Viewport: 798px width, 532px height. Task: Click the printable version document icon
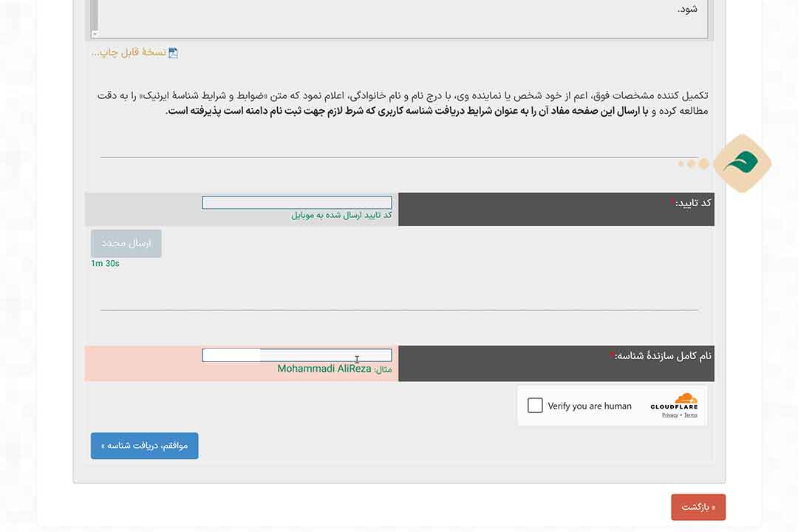(173, 53)
